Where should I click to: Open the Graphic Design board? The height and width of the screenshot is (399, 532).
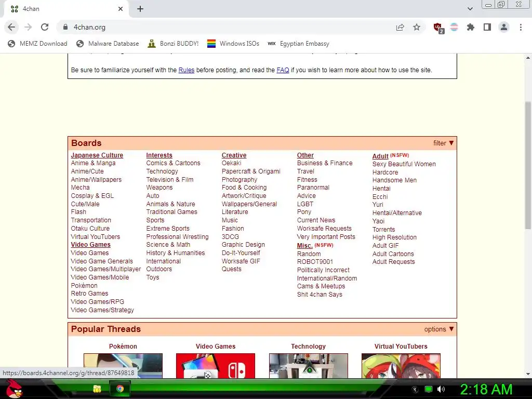click(x=243, y=245)
